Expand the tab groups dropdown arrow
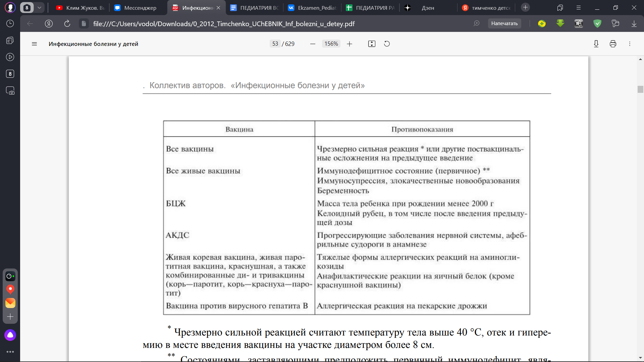The width and height of the screenshot is (644, 362). 39,7
